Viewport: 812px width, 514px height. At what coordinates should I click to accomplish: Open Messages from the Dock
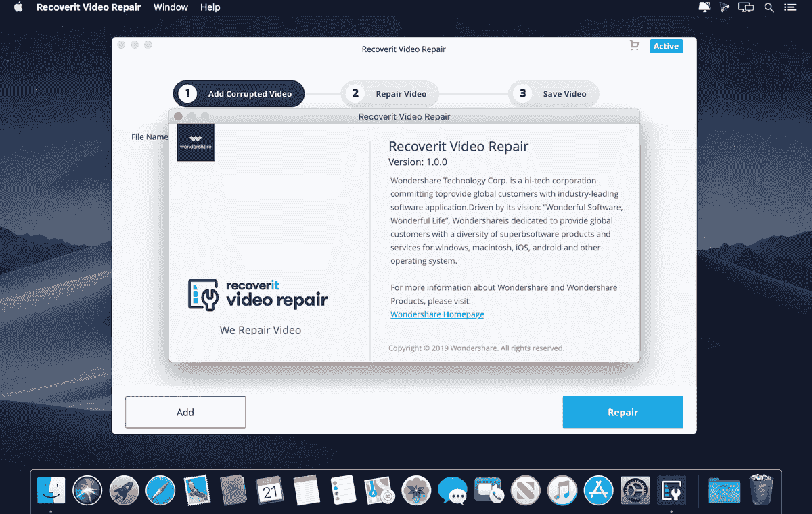click(x=453, y=490)
